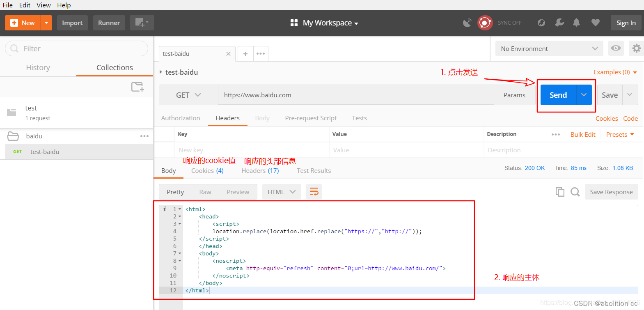Open the Bulk Edit link
This screenshot has width=644, height=310.
tap(583, 135)
